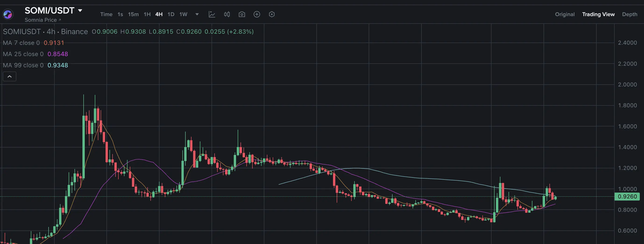The width and height of the screenshot is (644, 244).
Task: Open more time intervals dropdown arrow
Action: (x=197, y=14)
